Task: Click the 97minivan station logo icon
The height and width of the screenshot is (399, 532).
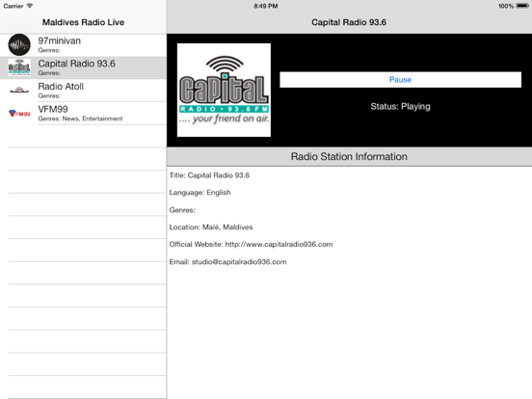Action: coord(19,44)
